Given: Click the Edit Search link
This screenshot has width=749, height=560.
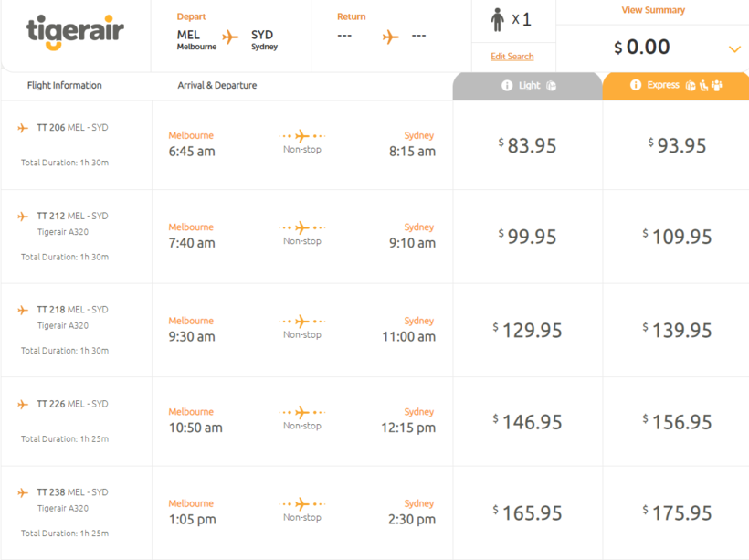Looking at the screenshot, I should tap(512, 57).
